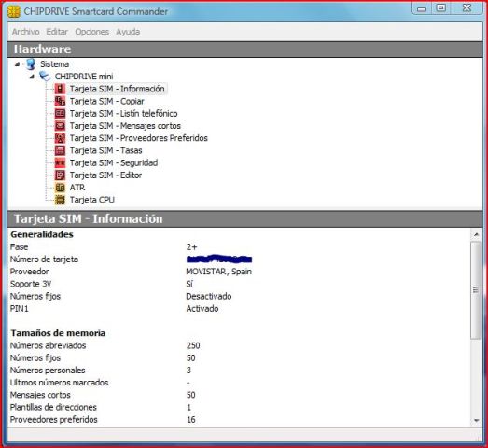Select Tarjeta SIM - Editor tree item
This screenshot has width=488, height=448.
point(105,175)
